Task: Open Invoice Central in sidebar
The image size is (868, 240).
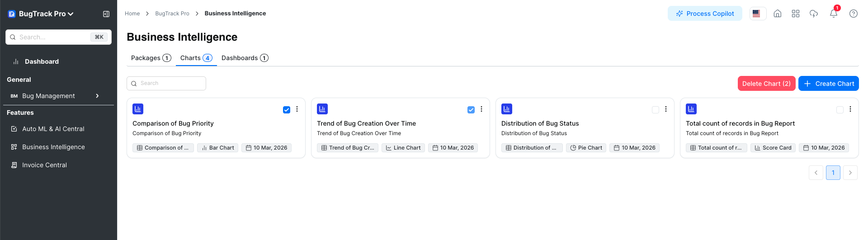Action: (x=44, y=165)
